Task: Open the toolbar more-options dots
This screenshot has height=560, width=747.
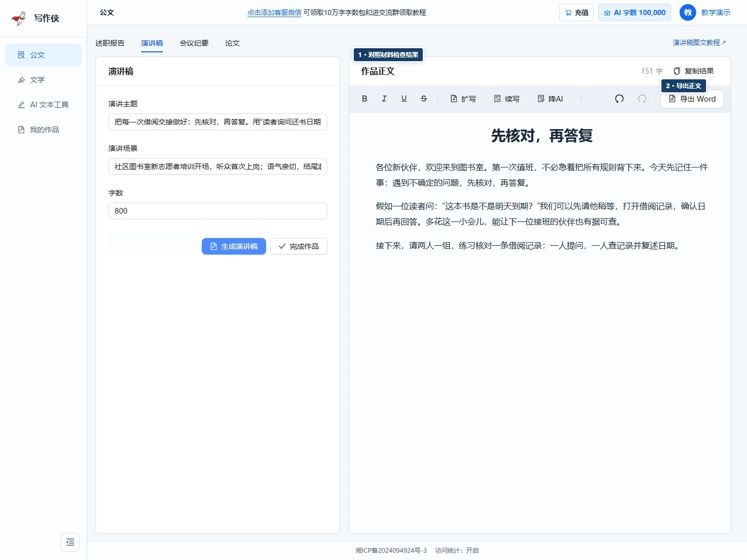Action: click(582, 99)
